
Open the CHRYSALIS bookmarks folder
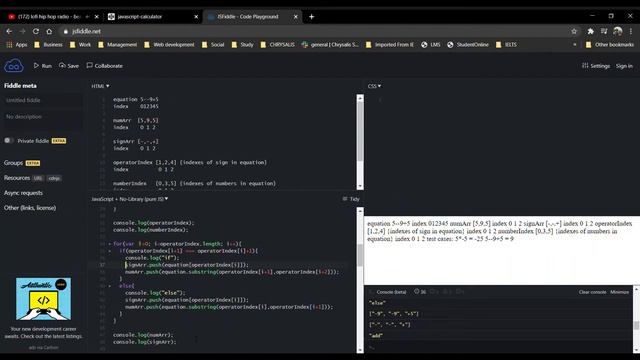278,45
